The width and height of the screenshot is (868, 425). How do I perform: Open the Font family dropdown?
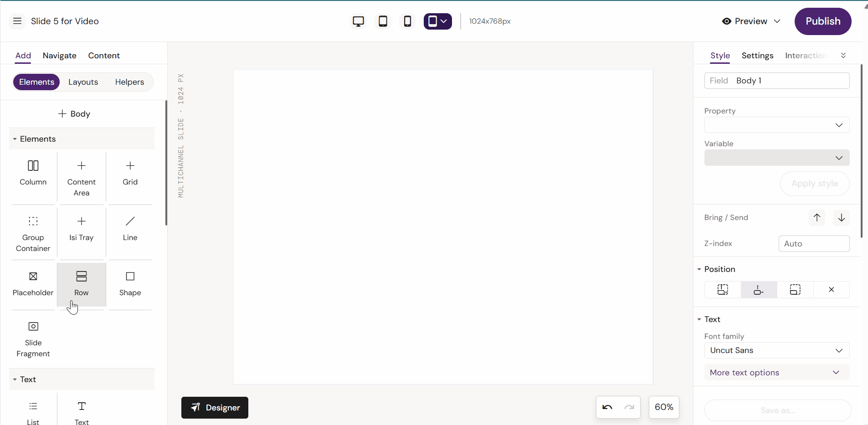click(776, 350)
